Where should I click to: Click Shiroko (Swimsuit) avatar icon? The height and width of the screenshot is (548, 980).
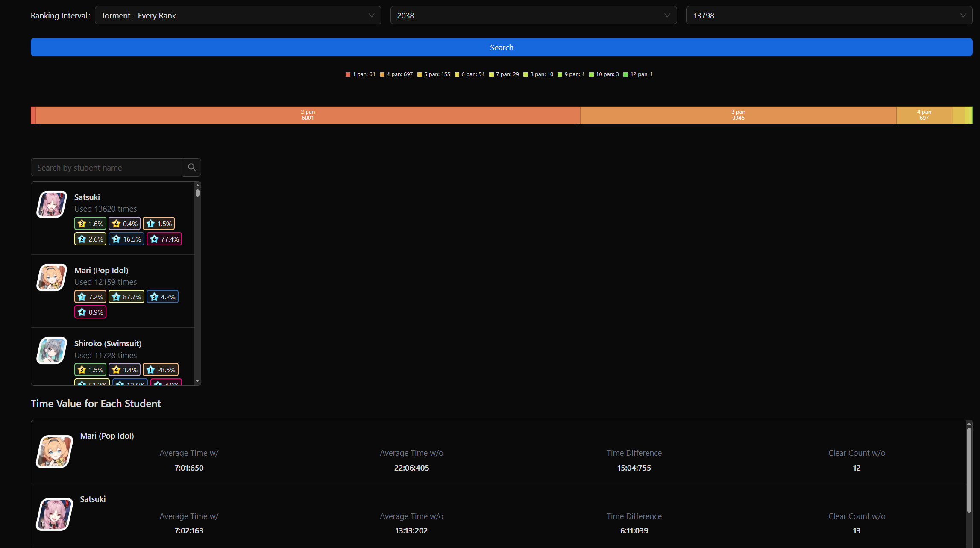pos(52,351)
